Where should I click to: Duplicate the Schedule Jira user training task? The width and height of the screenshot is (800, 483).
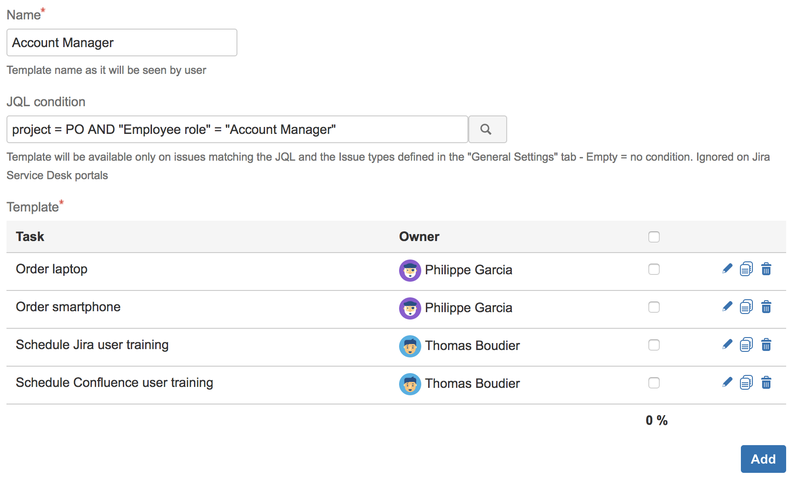coord(746,345)
